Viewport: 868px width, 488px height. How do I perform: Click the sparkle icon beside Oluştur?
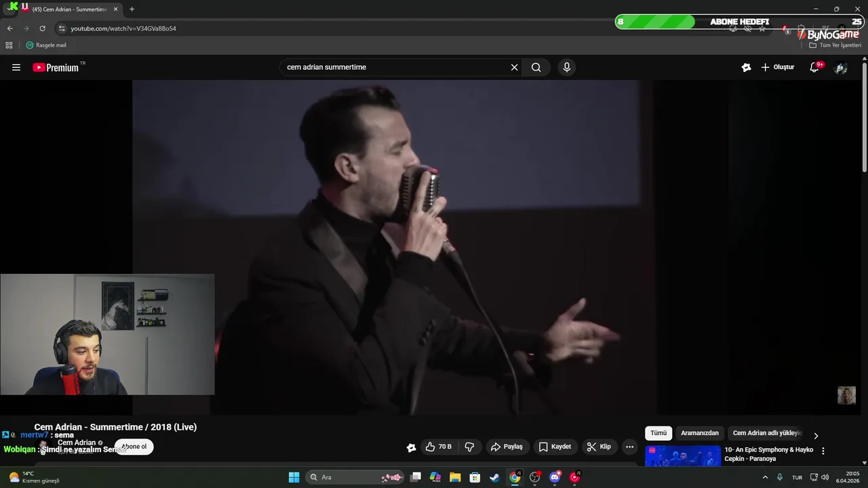click(x=746, y=67)
